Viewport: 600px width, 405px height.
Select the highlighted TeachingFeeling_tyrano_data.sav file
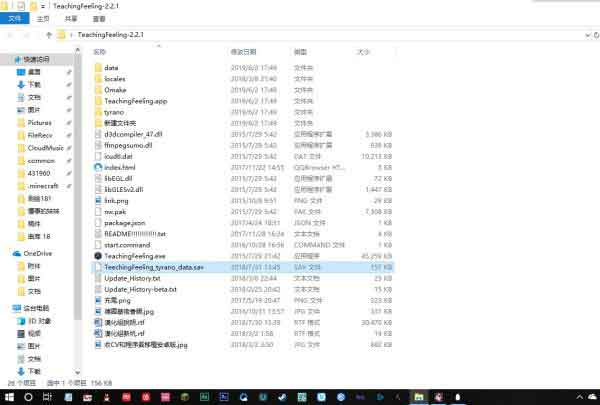coord(243,267)
